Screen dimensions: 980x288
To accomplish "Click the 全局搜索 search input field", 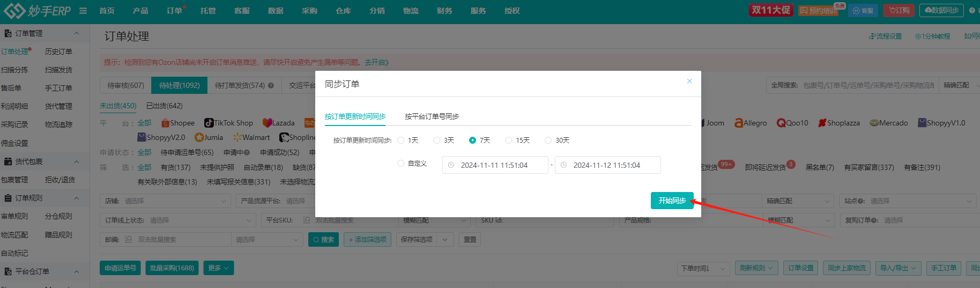I will [868, 85].
